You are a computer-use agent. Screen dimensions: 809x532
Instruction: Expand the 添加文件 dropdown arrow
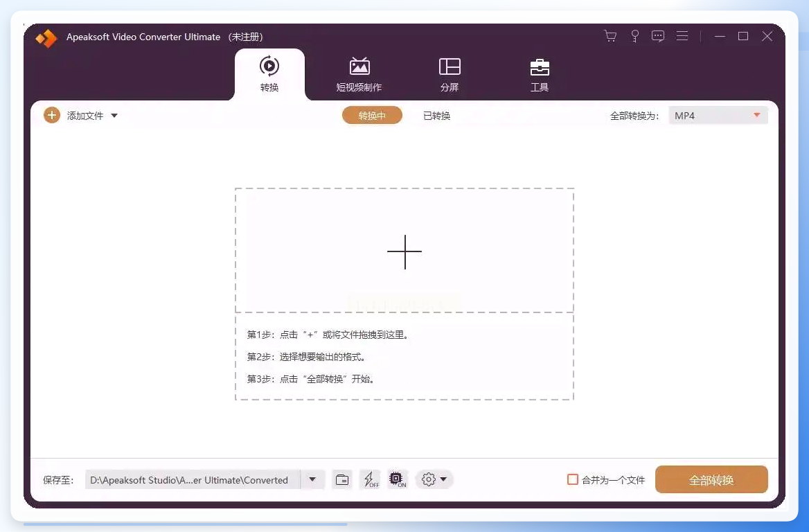pos(114,116)
